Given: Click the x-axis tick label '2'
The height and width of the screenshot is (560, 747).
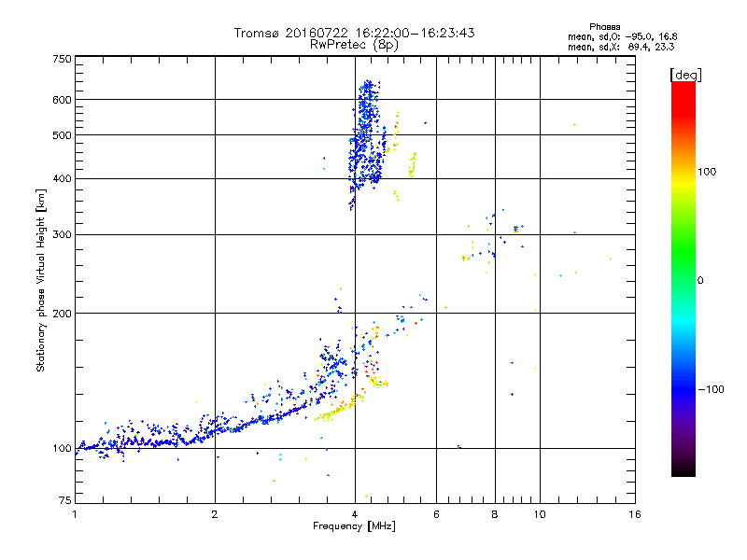Looking at the screenshot, I should (x=215, y=514).
